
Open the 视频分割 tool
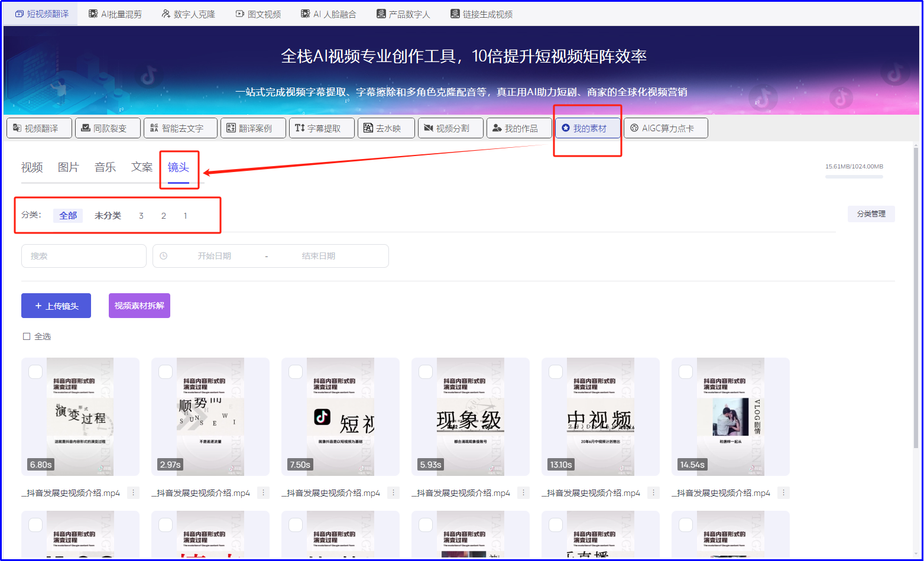[450, 128]
